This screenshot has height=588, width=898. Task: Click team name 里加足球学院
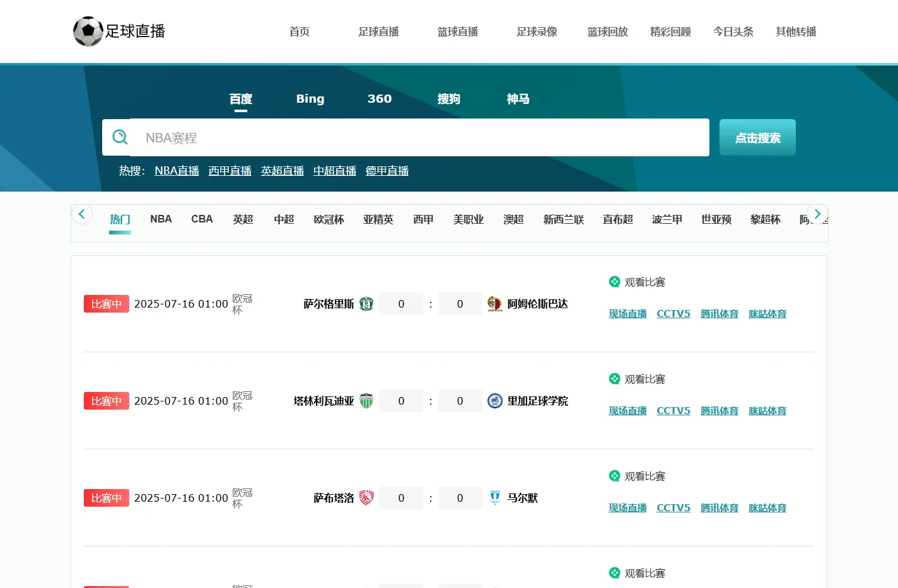(x=538, y=401)
